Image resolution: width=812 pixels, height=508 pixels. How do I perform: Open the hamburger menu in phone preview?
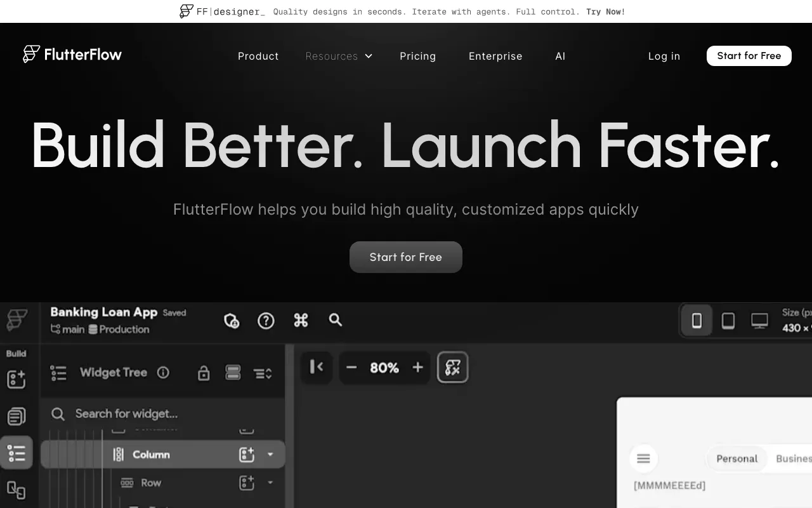643,458
